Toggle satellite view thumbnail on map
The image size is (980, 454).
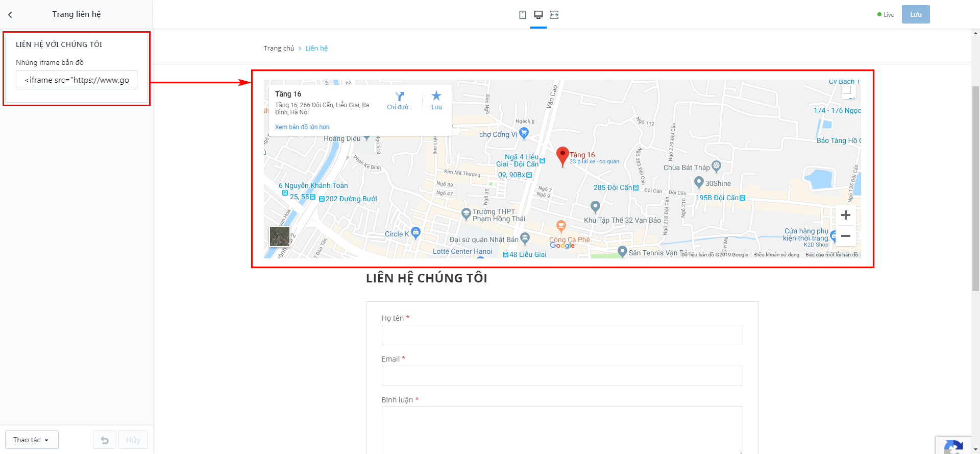280,236
